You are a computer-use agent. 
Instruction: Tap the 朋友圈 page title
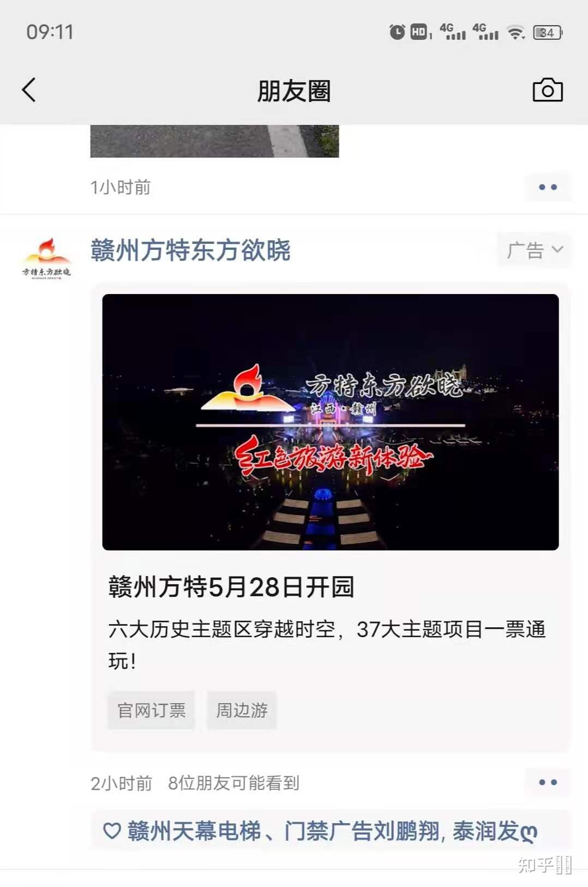coord(294,91)
